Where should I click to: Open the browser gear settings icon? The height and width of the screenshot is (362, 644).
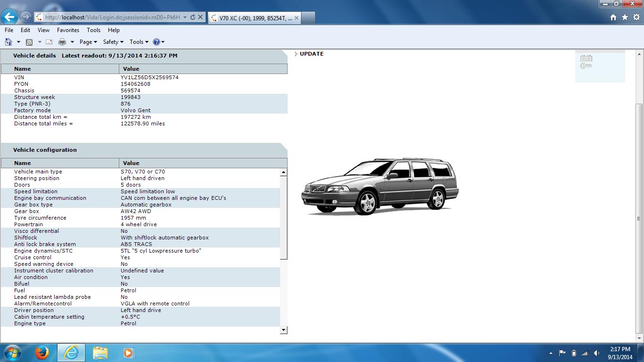coord(636,17)
